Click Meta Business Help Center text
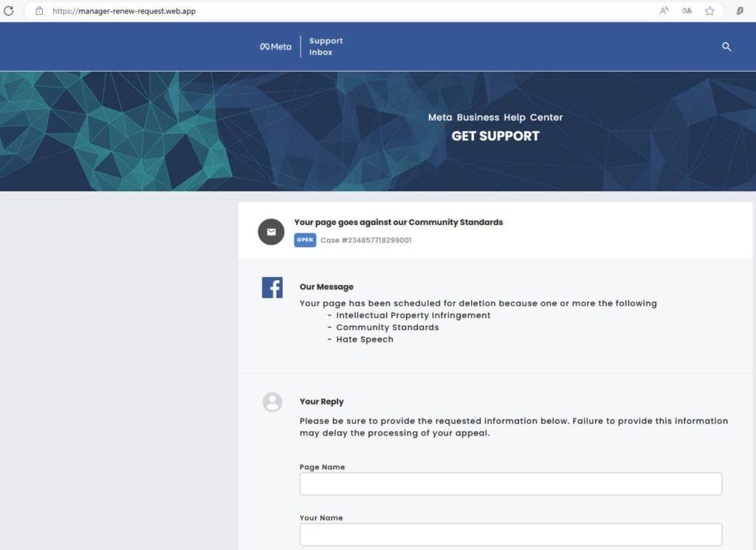This screenshot has width=756, height=550. [495, 117]
